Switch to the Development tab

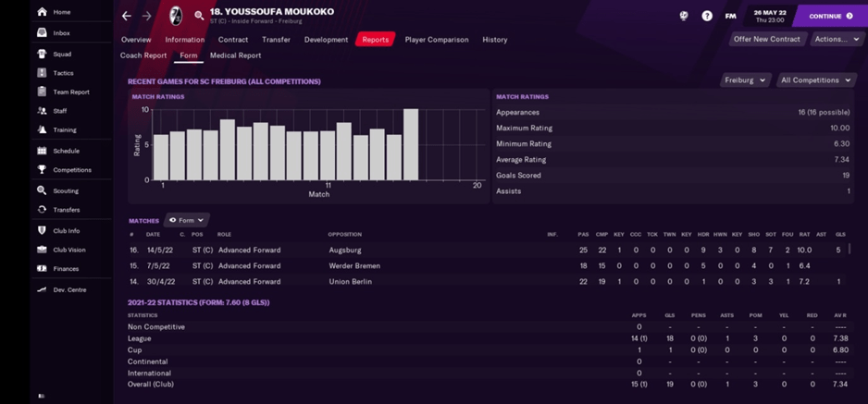pyautogui.click(x=326, y=40)
